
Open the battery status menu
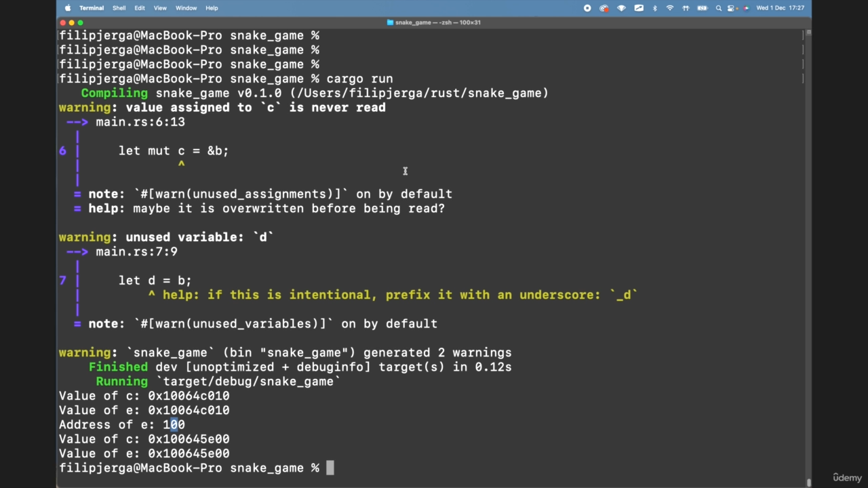point(702,8)
